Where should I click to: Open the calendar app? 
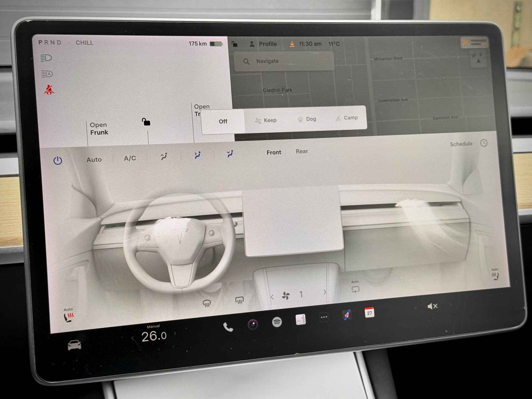369,313
